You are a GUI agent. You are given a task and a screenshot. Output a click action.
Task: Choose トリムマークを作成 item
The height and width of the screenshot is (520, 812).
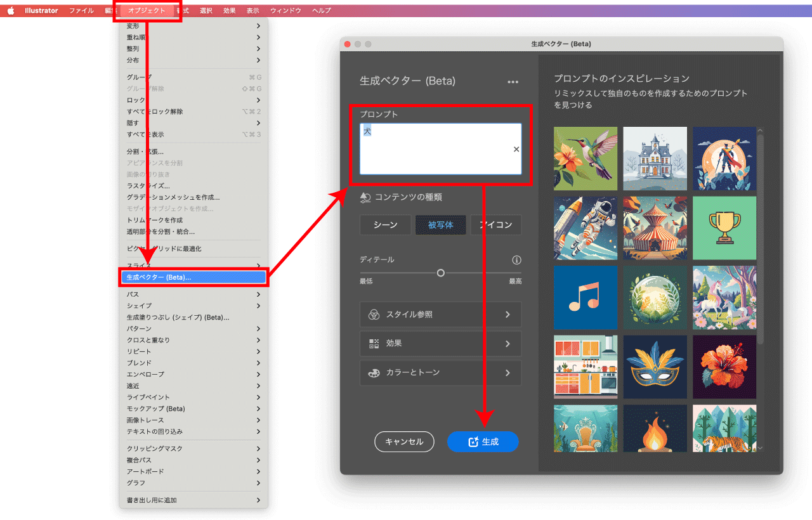click(193, 220)
